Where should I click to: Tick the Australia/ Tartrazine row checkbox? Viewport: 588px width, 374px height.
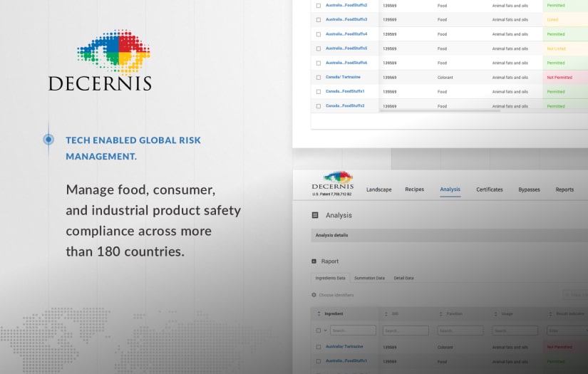click(319, 347)
